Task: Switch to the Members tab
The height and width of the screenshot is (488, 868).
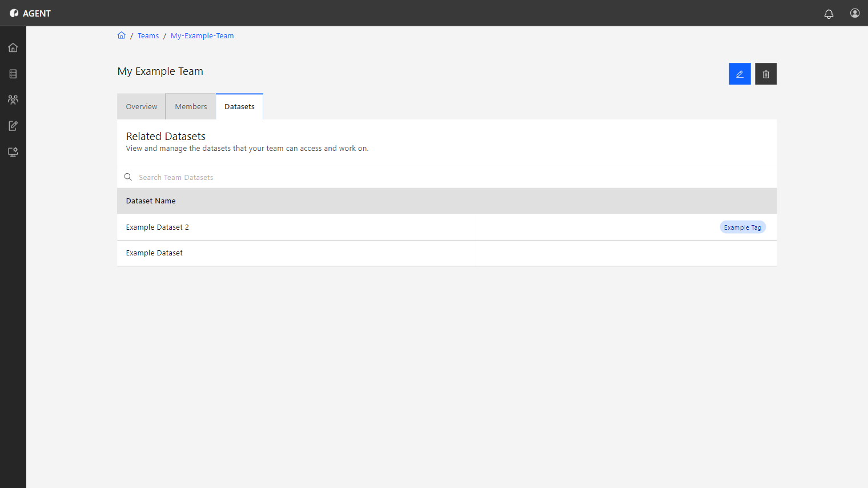Action: point(191,107)
